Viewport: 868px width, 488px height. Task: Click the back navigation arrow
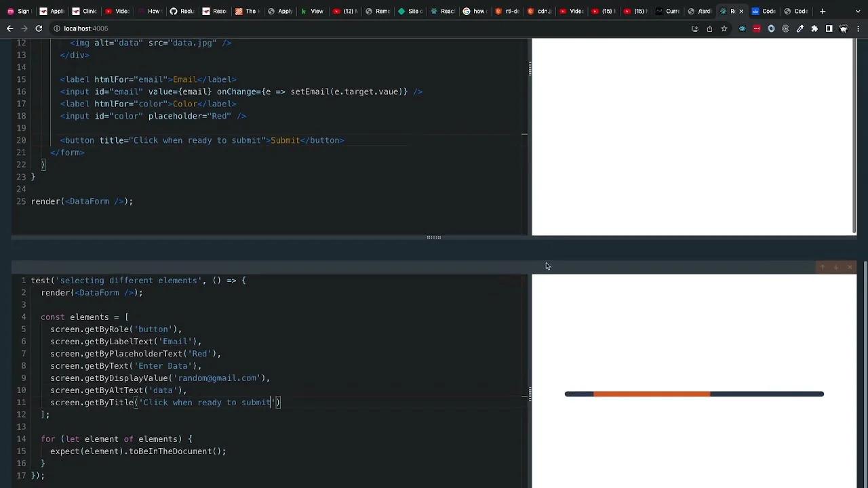(9, 28)
